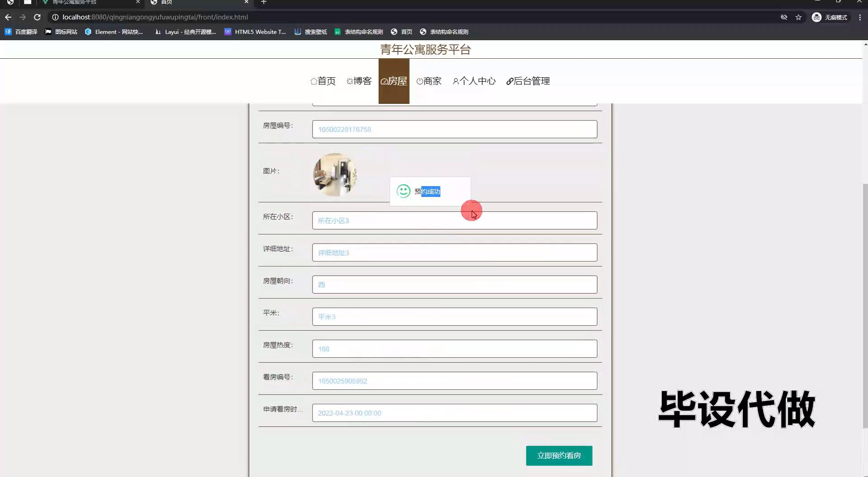Click the site information icon in address bar
Viewport: 868px width, 477px height.
pyautogui.click(x=55, y=17)
